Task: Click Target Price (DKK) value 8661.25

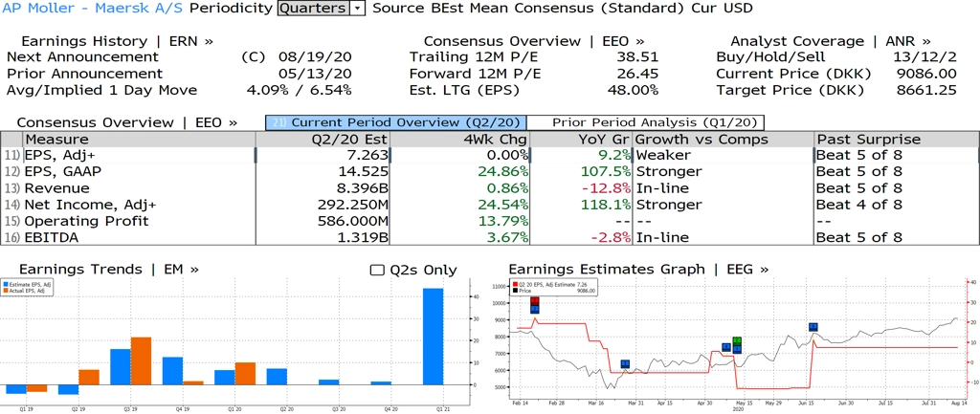Action: point(926,90)
